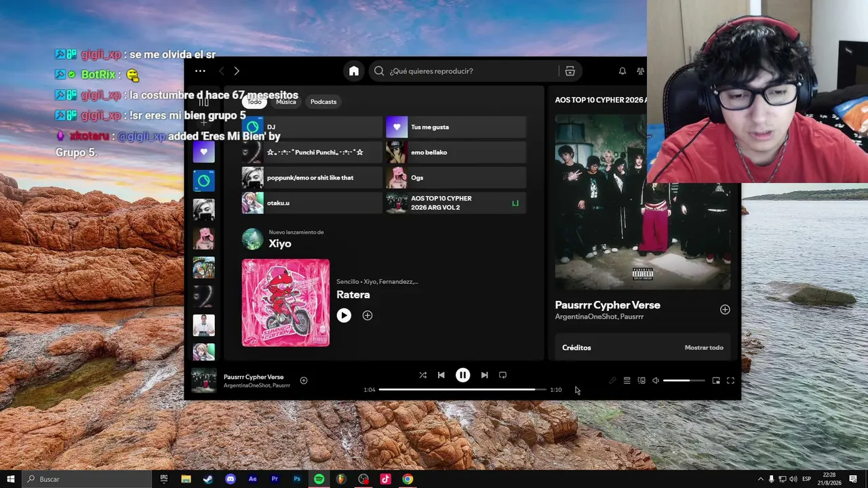Viewport: 868px width, 488px height.
Task: Open the Windows Start menu
Action: (x=11, y=479)
